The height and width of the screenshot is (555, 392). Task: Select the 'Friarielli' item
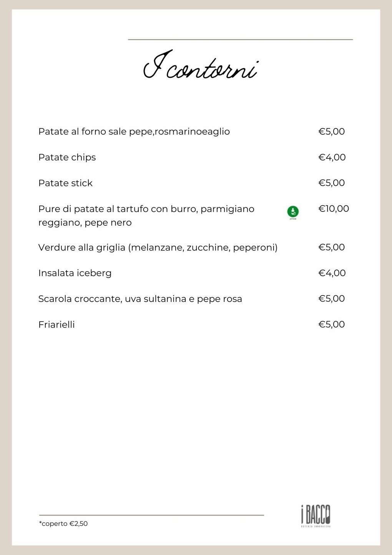(56, 325)
